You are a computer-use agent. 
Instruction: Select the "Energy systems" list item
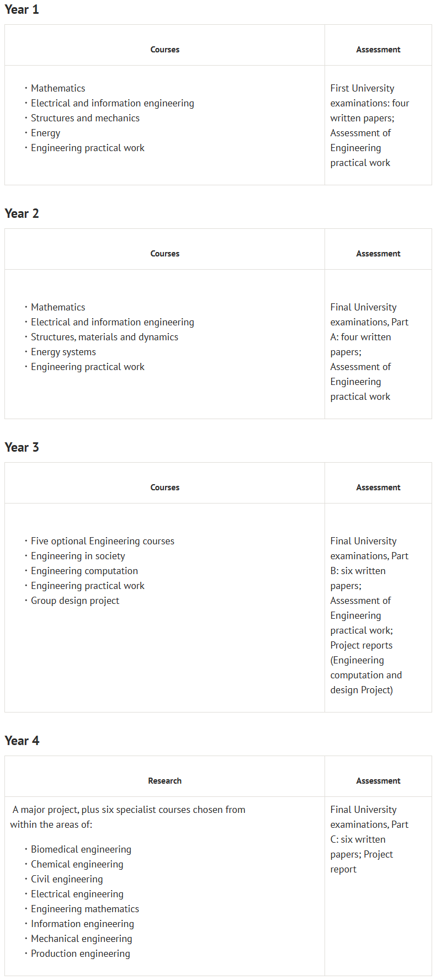[63, 352]
